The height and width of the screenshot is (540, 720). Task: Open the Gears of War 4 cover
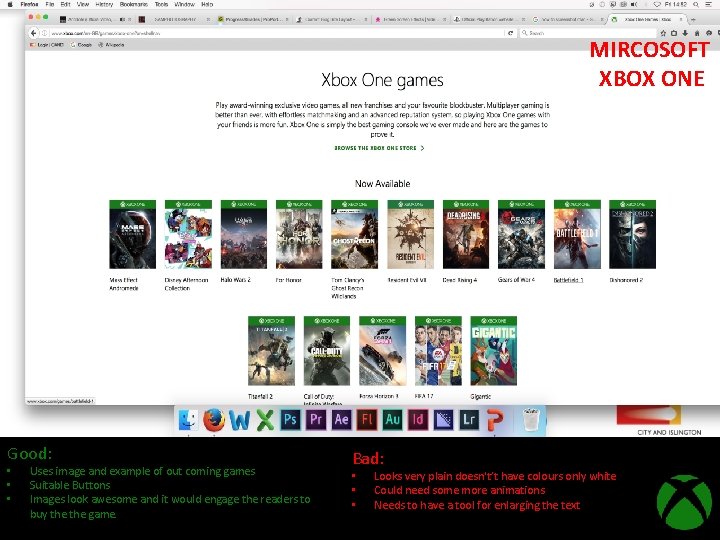pos(521,234)
